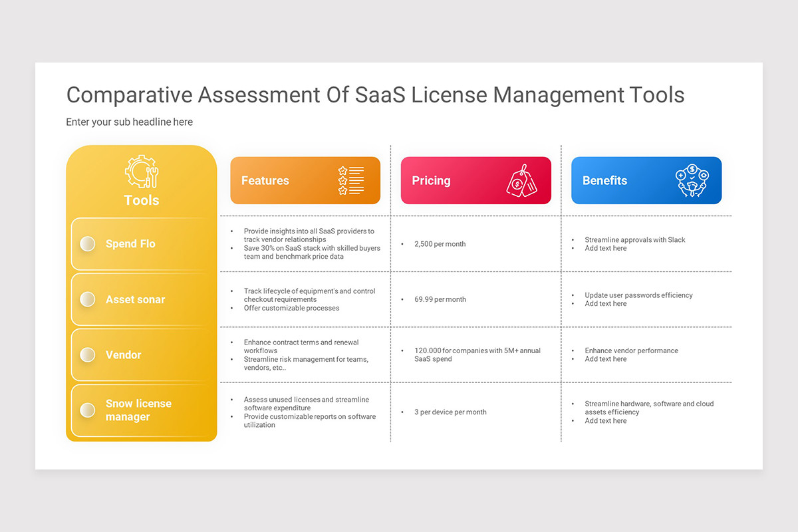The image size is (798, 532).
Task: Select the round toggle beside Snow license manager
Action: 87,410
